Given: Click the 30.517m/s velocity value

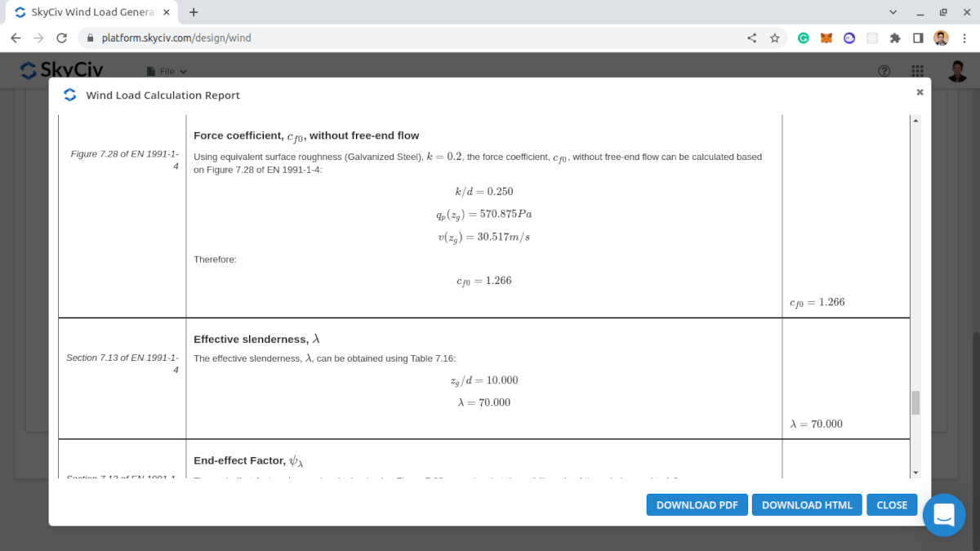Looking at the screenshot, I should pos(505,237).
